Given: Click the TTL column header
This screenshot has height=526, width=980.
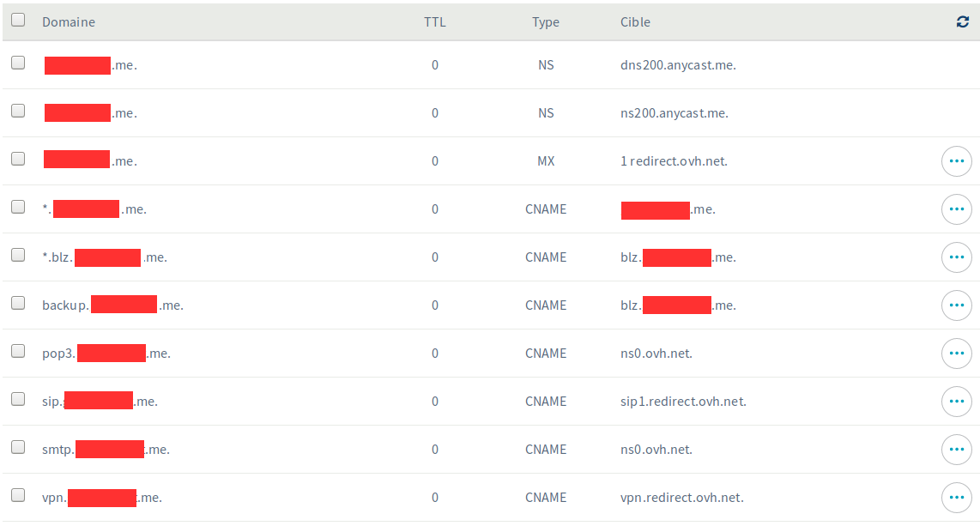Looking at the screenshot, I should tap(435, 22).
